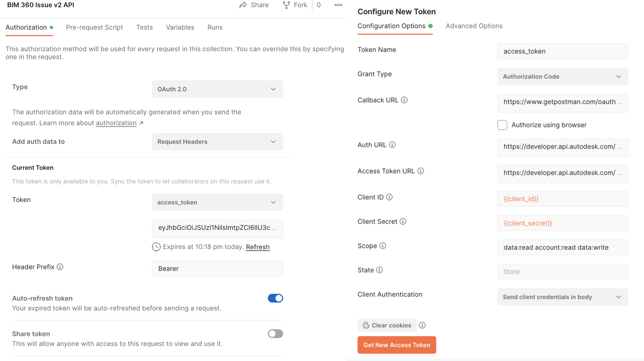Click the Share arrow icon
This screenshot has width=644, height=361.
243,5
